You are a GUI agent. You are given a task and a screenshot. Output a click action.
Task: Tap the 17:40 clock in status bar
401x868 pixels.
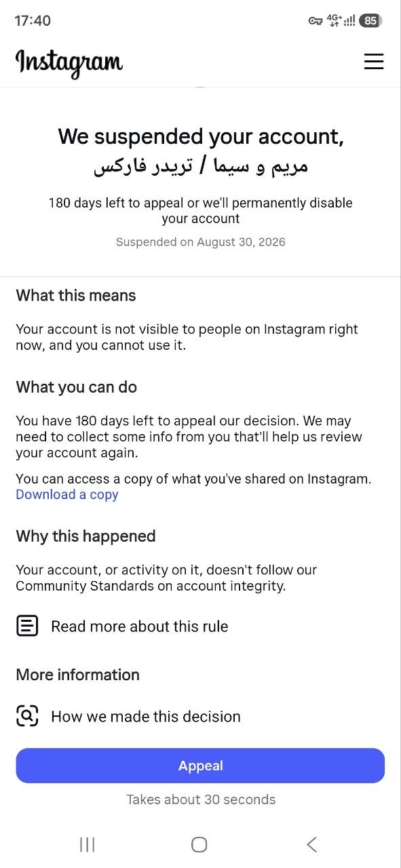click(x=33, y=21)
